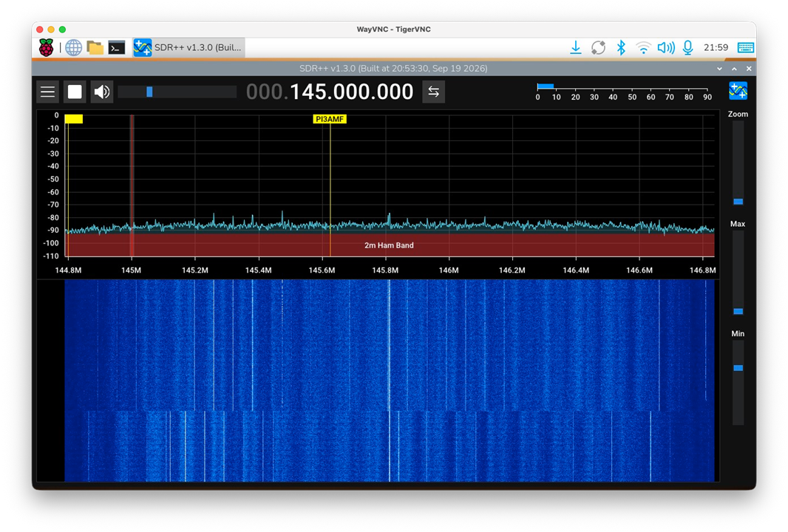Mute the audio with the speaker button

coord(102,92)
